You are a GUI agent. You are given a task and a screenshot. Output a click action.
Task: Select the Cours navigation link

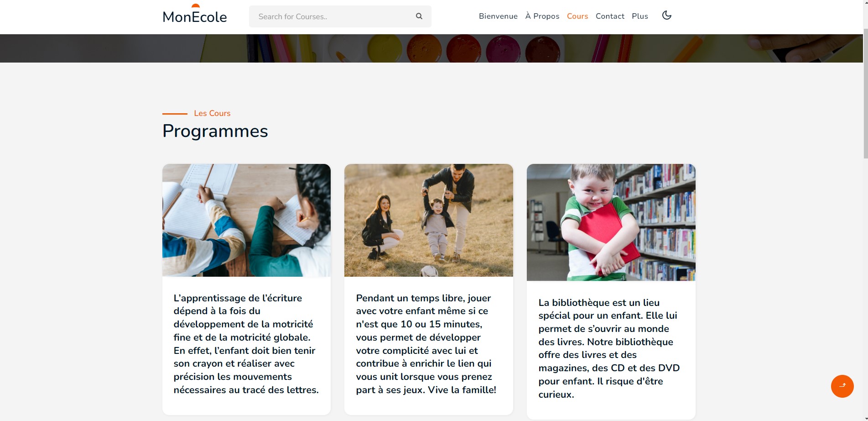point(577,16)
